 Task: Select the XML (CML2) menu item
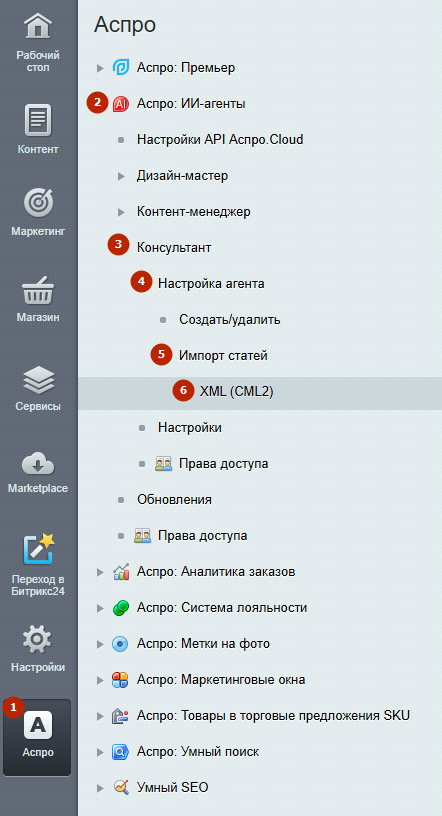pyautogui.click(x=236, y=392)
